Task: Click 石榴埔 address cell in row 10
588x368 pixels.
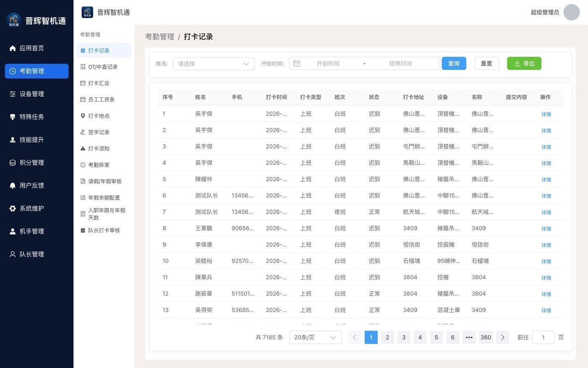Action: [x=412, y=261]
